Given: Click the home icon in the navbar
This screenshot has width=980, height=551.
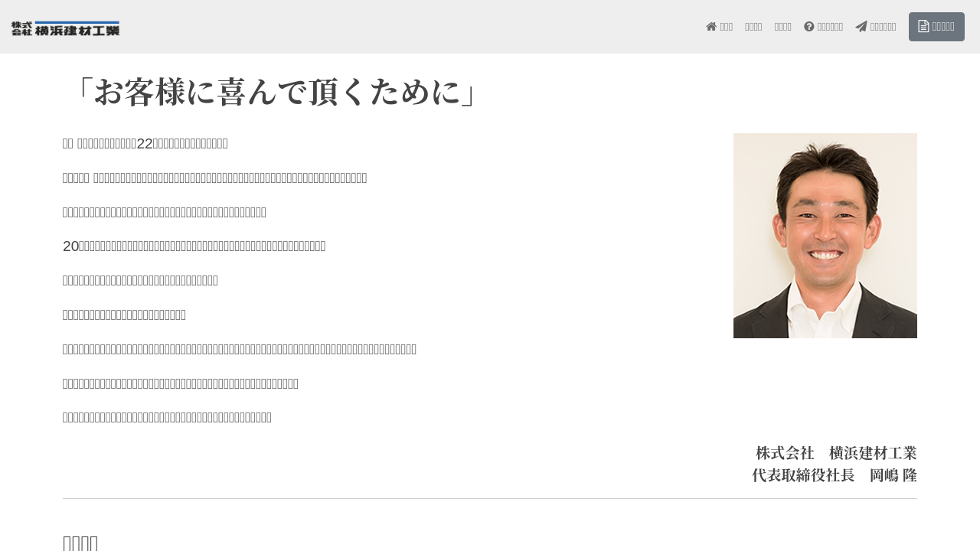Looking at the screenshot, I should 711,27.
